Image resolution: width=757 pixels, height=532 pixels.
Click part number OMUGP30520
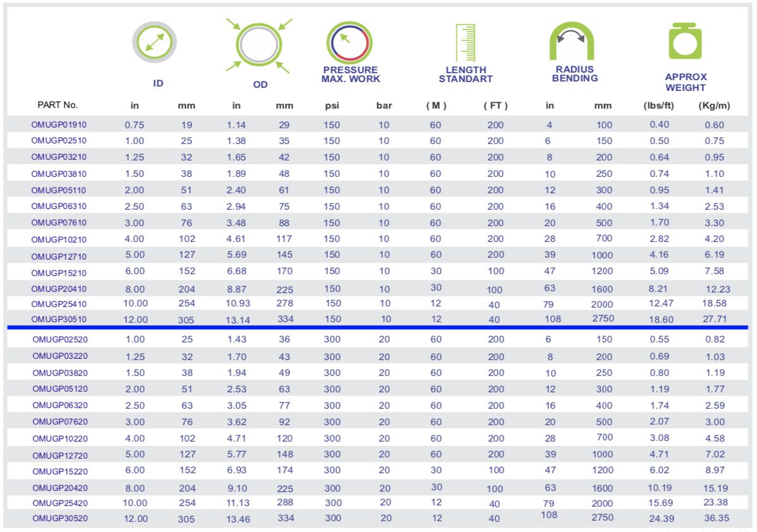click(60, 519)
